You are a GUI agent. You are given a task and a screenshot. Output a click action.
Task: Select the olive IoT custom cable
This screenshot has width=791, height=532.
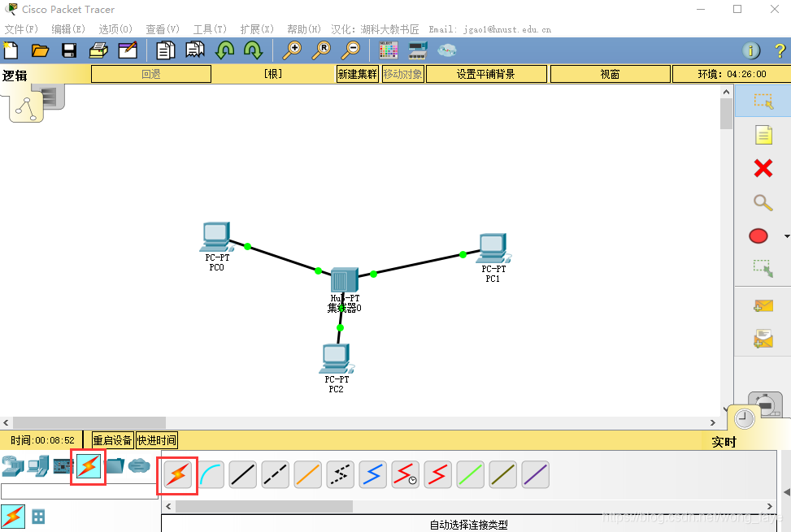pos(503,475)
